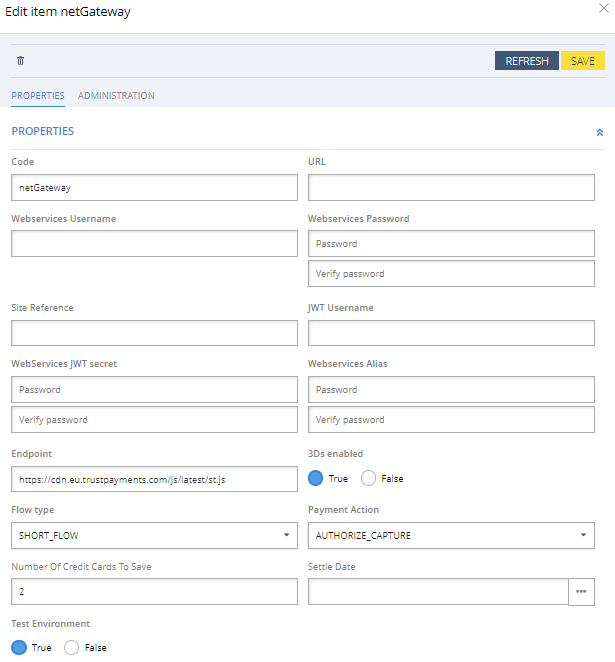Close the Edit item dialog

pos(601,11)
